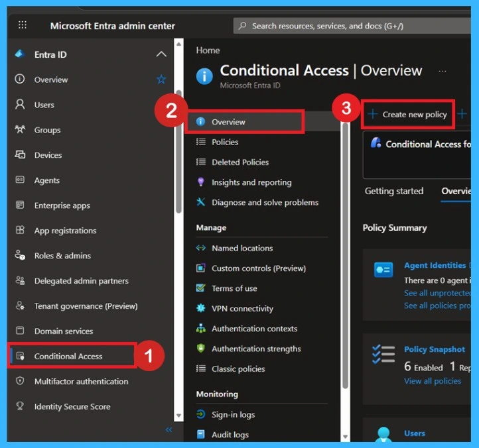
Task: Click the Devices icon in sidebar
Action: (20, 154)
